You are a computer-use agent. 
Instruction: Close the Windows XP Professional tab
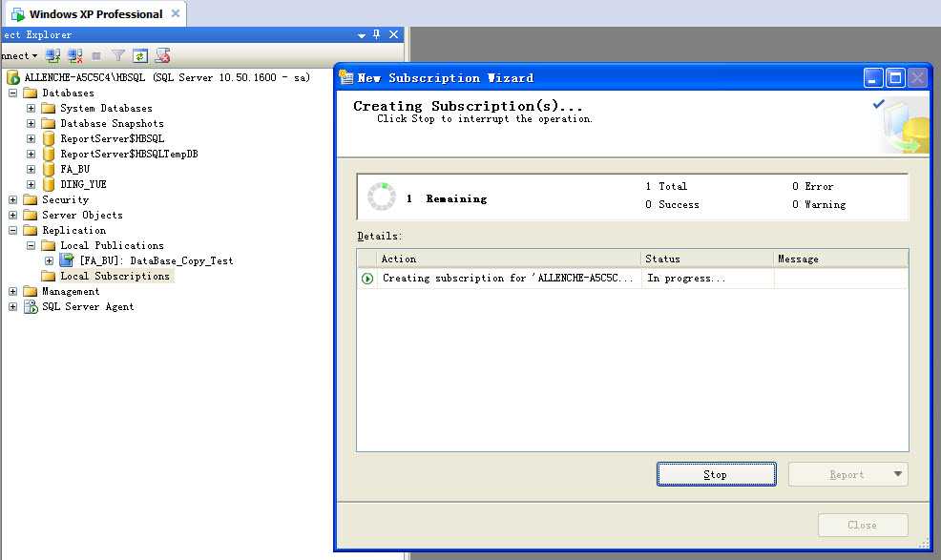coord(176,13)
